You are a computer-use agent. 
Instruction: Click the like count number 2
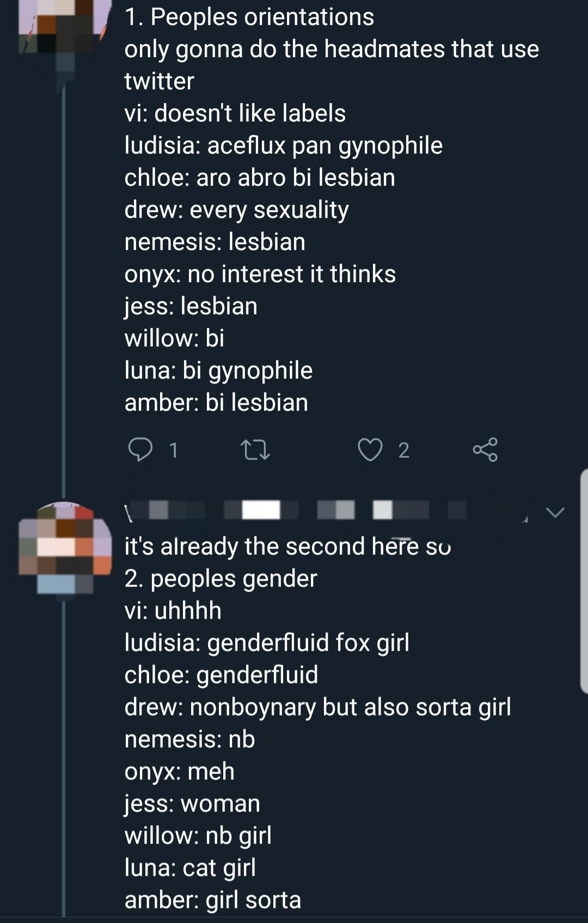tap(403, 451)
